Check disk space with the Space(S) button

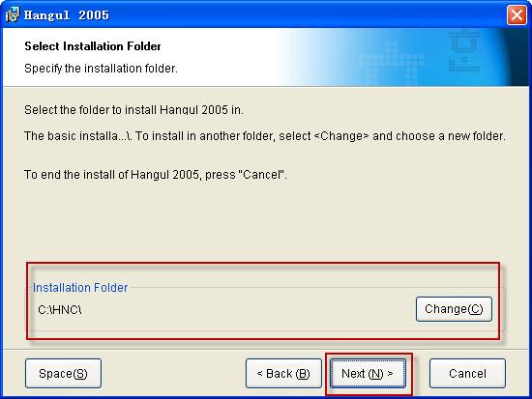[63, 373]
